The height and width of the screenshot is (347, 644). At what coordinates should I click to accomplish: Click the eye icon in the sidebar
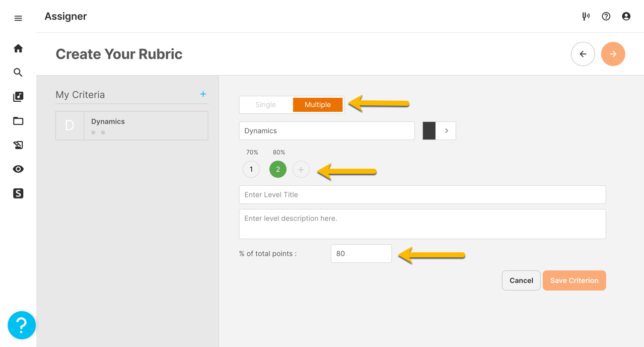pos(18,169)
